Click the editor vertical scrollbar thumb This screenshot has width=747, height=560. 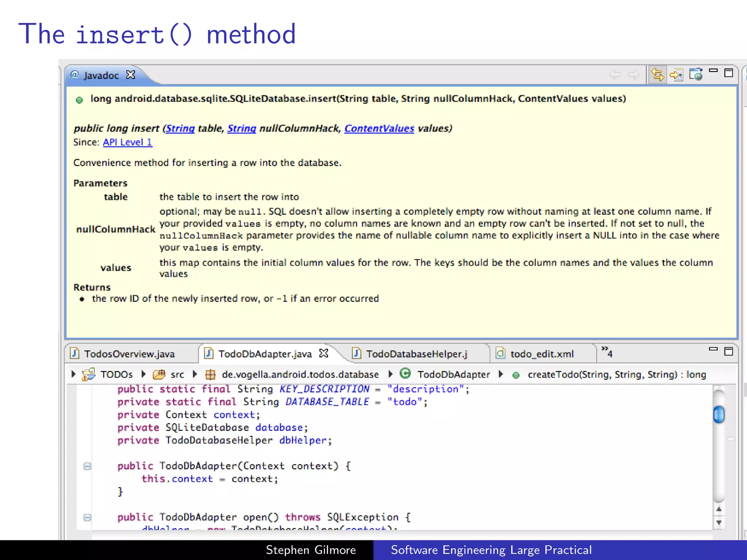pyautogui.click(x=719, y=415)
